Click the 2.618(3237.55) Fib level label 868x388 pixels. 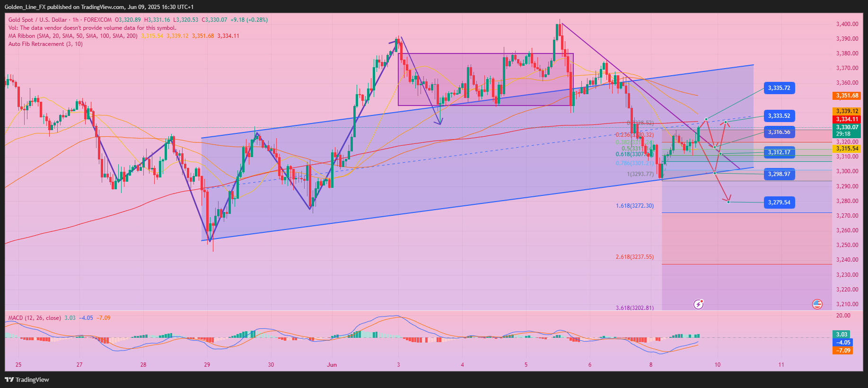pos(635,257)
